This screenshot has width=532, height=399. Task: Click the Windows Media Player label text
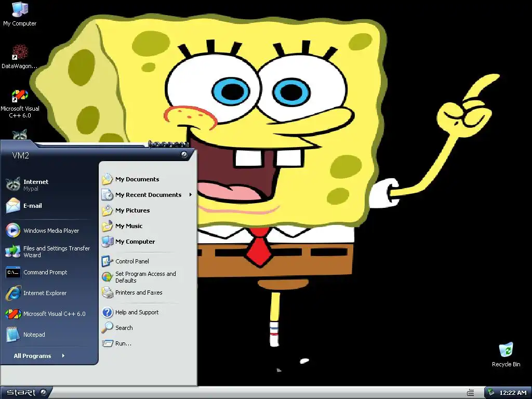[x=51, y=231]
